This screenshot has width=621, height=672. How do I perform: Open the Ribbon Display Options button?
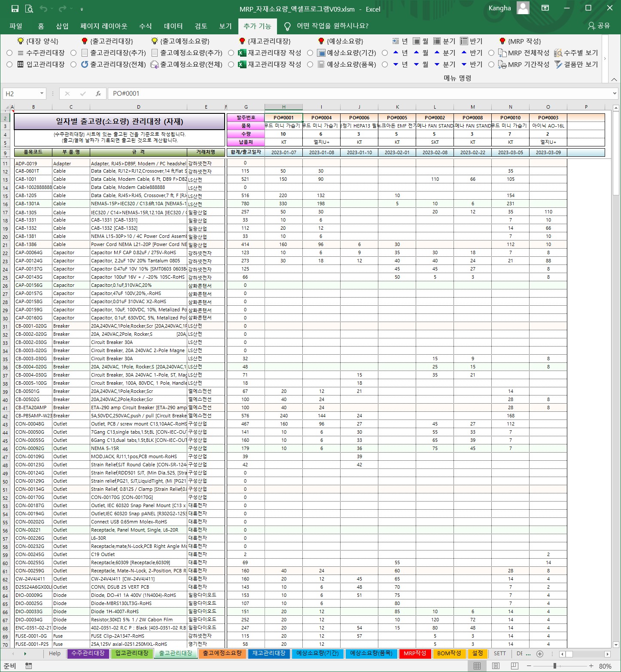click(545, 8)
